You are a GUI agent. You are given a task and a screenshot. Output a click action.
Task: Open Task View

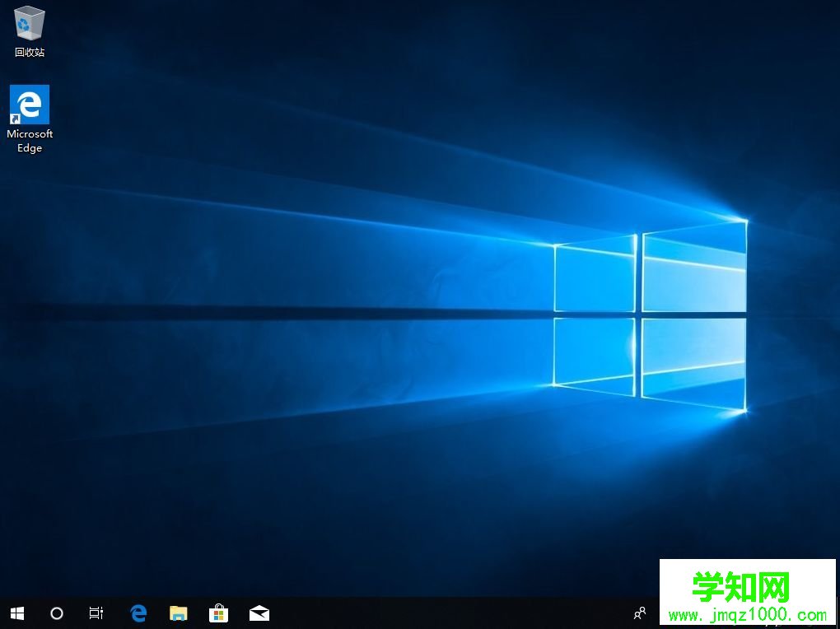coord(96,613)
